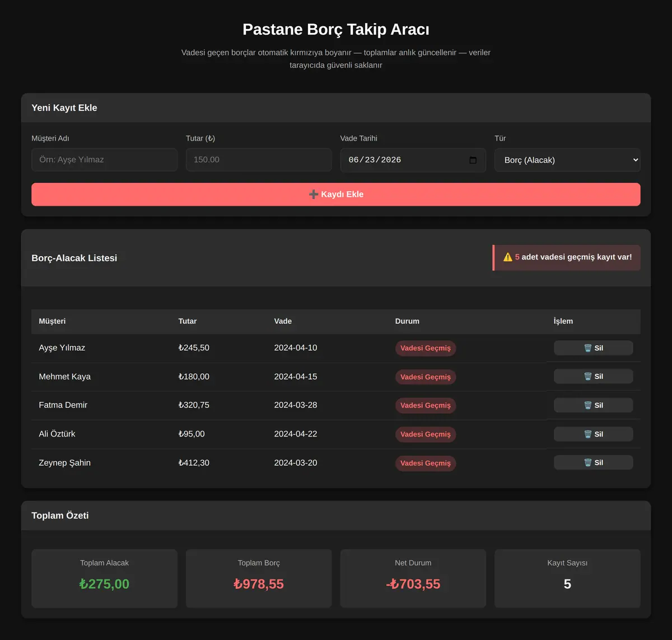Click the amount ₺245,50
Screen dimensions: 672x640
tap(194, 348)
